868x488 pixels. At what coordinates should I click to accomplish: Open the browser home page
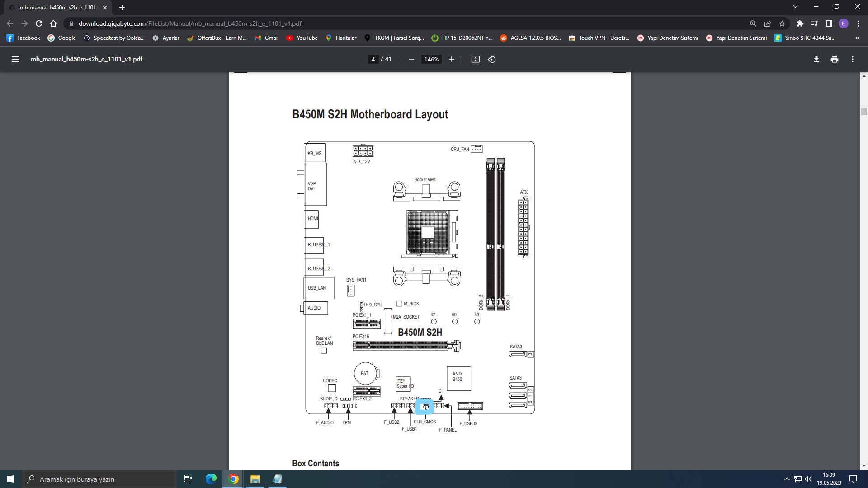click(x=53, y=23)
